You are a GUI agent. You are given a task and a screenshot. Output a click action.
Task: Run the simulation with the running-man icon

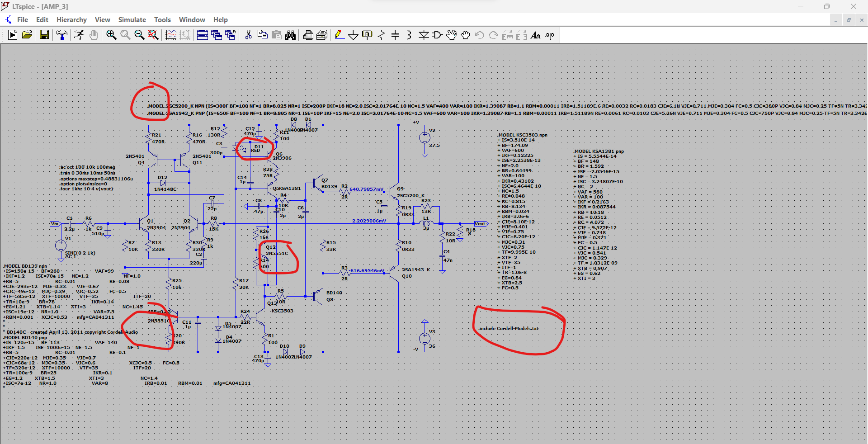[79, 35]
